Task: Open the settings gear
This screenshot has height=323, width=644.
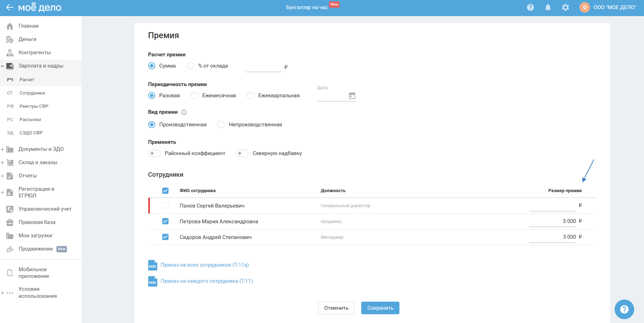Action: coord(566,7)
